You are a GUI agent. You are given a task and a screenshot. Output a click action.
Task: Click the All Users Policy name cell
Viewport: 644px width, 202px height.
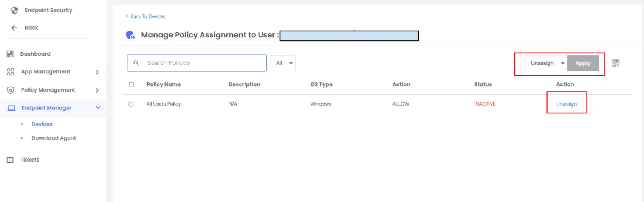[164, 104]
